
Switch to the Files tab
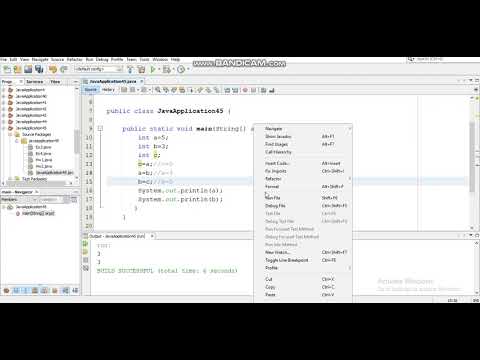point(55,82)
